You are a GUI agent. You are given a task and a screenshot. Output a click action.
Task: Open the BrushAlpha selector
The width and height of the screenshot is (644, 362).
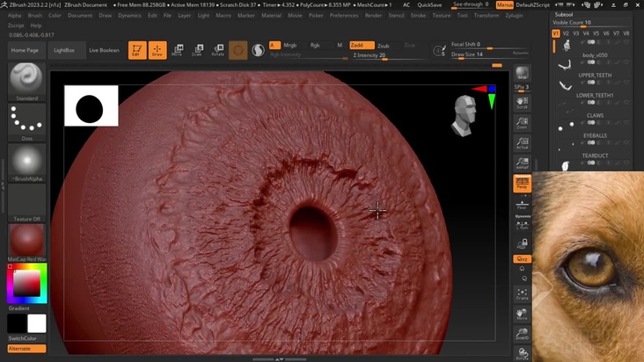(26, 163)
